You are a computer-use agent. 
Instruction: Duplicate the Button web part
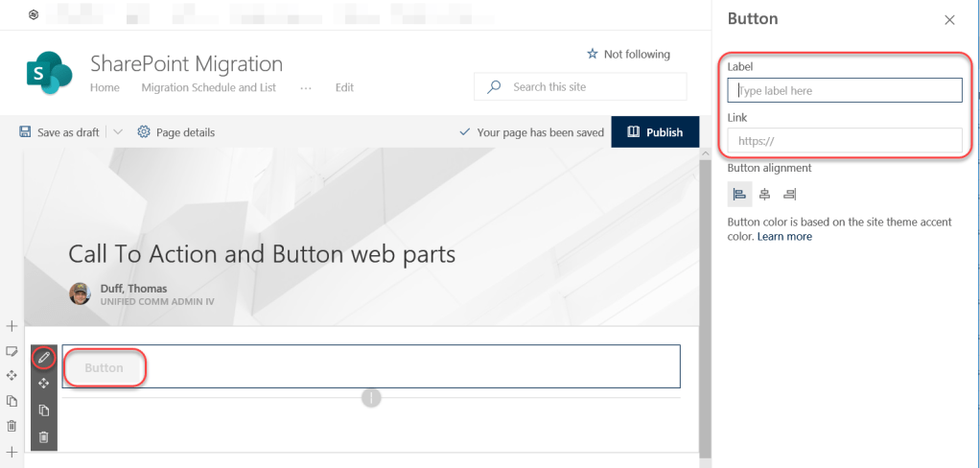click(x=43, y=410)
